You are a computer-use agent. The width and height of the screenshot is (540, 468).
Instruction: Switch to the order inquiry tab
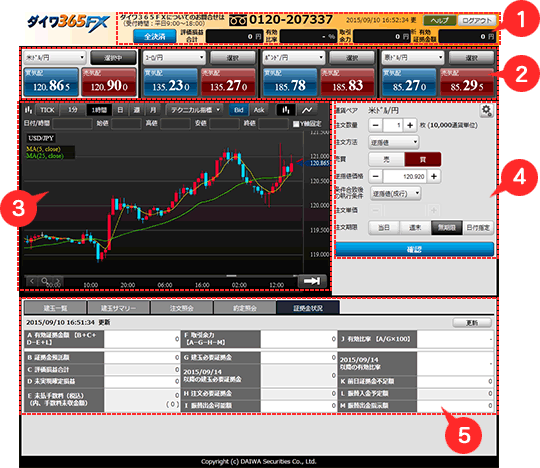click(x=181, y=308)
